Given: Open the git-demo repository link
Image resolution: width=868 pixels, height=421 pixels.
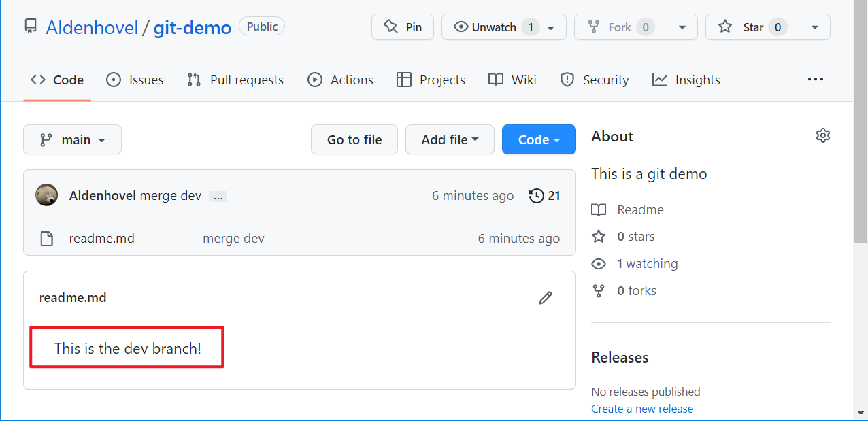Looking at the screenshot, I should 193,27.
